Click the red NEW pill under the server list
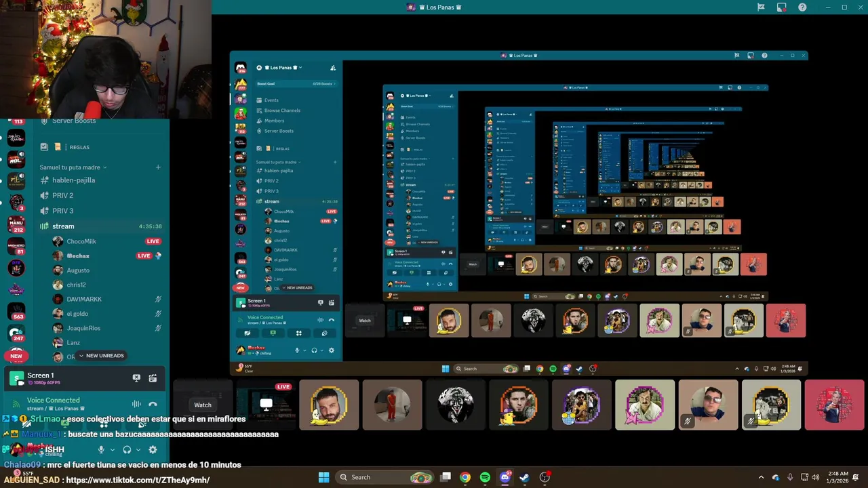This screenshot has width=868, height=488. click(16, 356)
